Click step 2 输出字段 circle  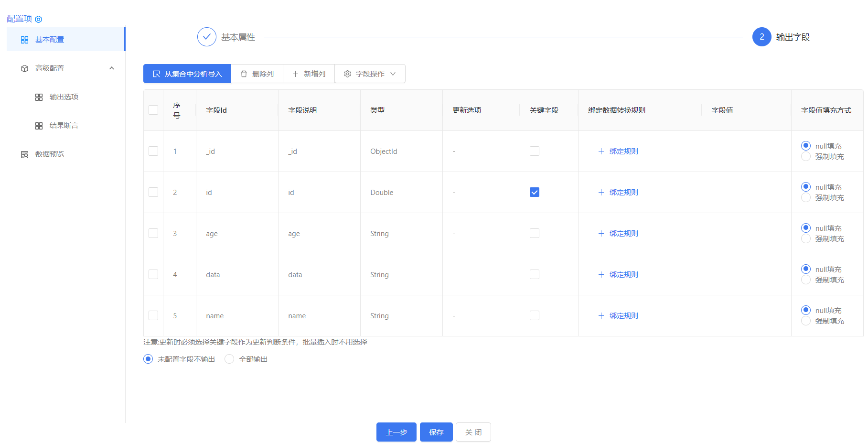761,37
